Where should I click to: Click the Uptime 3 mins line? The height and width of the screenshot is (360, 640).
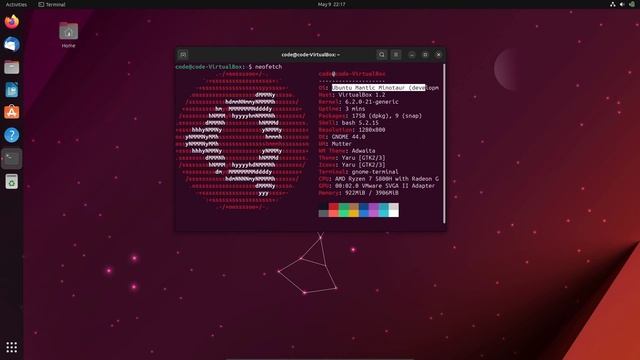(342, 109)
